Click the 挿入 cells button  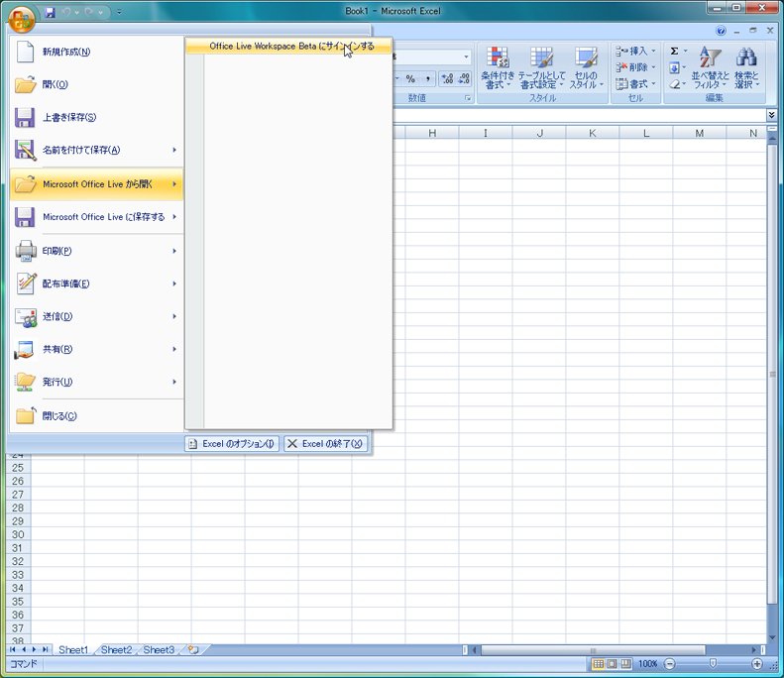pos(635,51)
